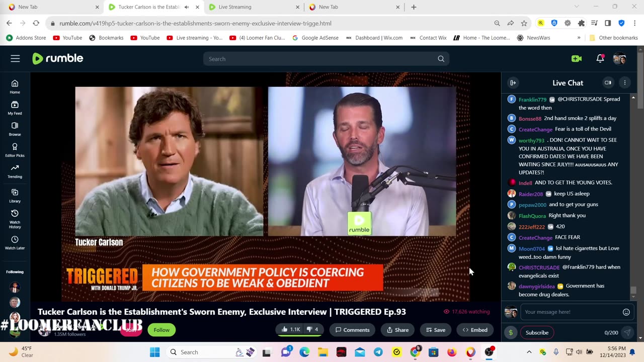Image resolution: width=644 pixels, height=362 pixels.
Task: Open the Google AdSense bookmark
Action: pyautogui.click(x=315, y=38)
